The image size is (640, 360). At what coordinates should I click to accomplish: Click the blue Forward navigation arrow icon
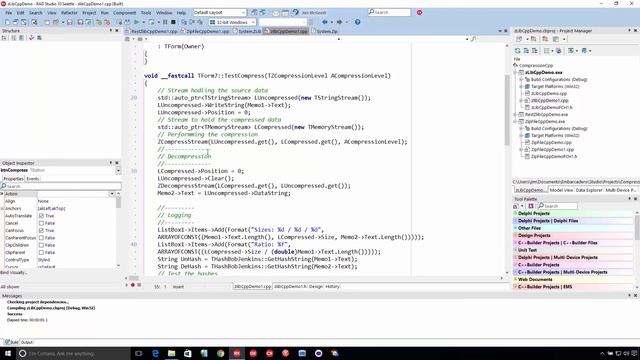339,22
